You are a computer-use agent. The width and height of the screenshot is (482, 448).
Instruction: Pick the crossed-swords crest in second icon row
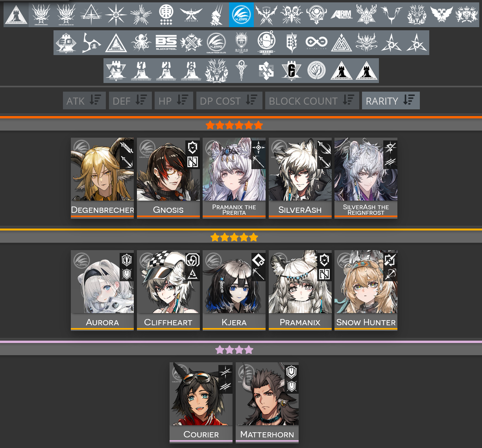(x=191, y=42)
